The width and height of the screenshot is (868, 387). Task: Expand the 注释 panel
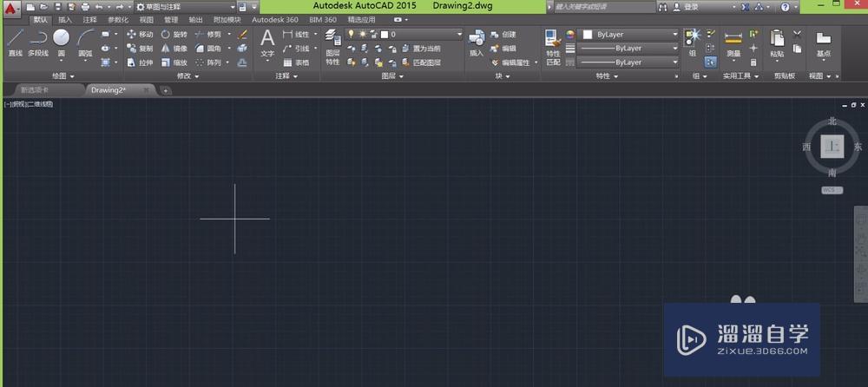[x=286, y=75]
